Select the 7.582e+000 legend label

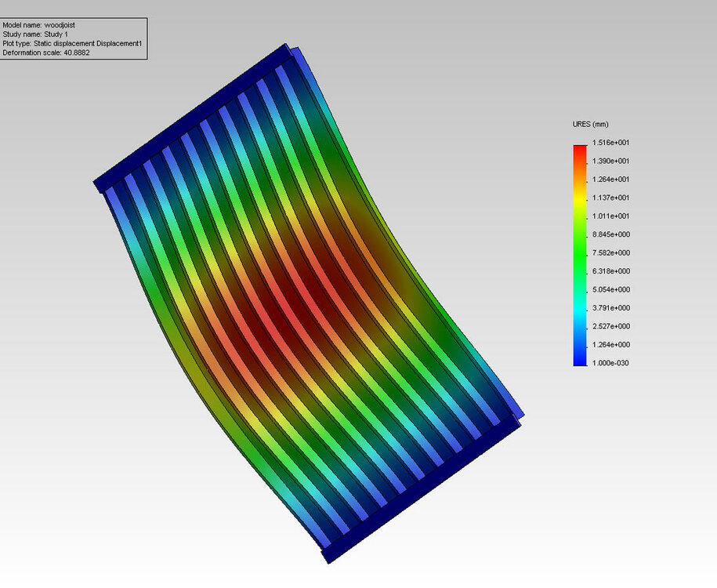[x=611, y=252]
